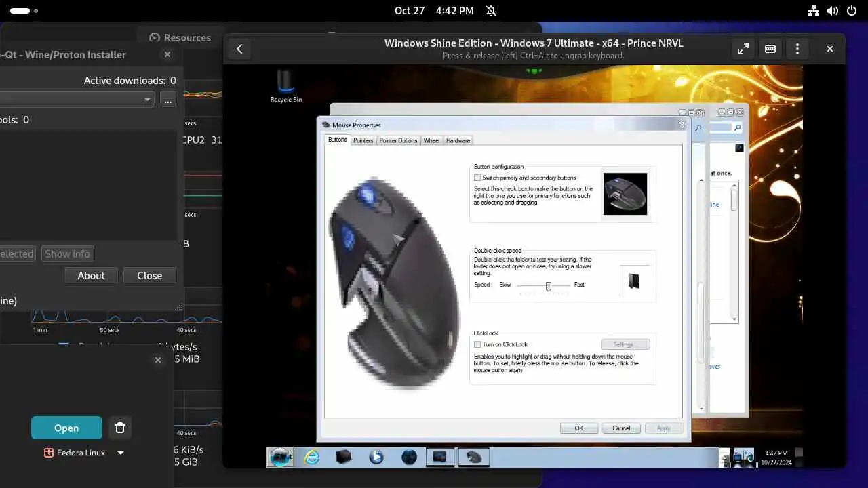Launch Internet Explorer from the Windows taskbar
This screenshot has width=868, height=488.
point(312,457)
